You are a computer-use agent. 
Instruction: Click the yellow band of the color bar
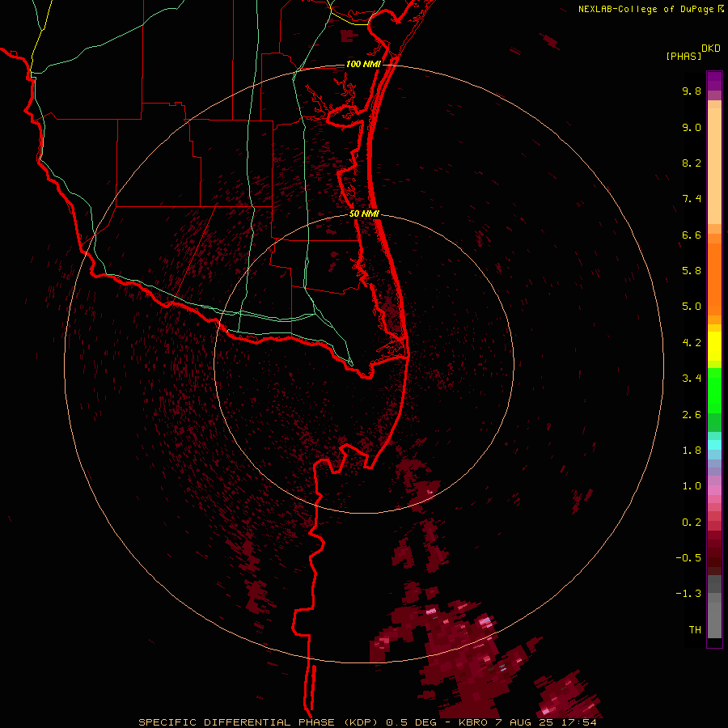click(714, 346)
